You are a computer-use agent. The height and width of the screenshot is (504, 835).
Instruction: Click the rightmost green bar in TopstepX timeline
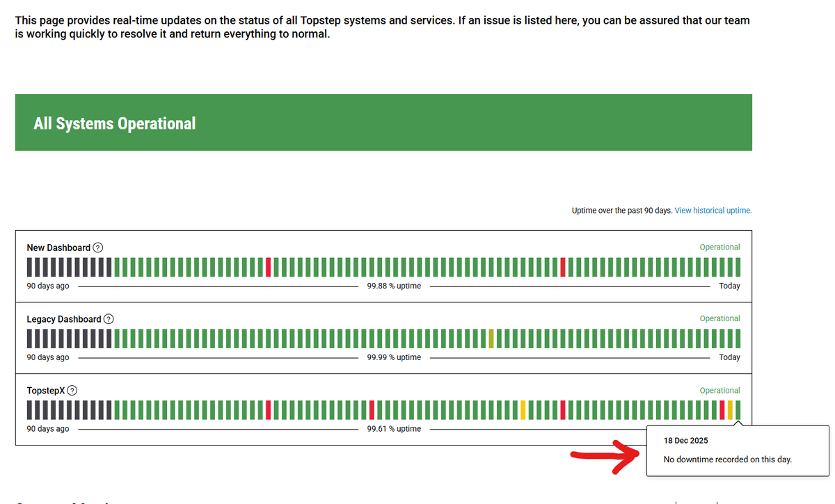pos(738,410)
